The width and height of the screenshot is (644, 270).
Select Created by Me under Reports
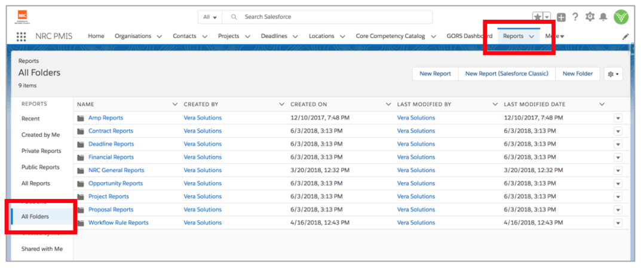41,135
